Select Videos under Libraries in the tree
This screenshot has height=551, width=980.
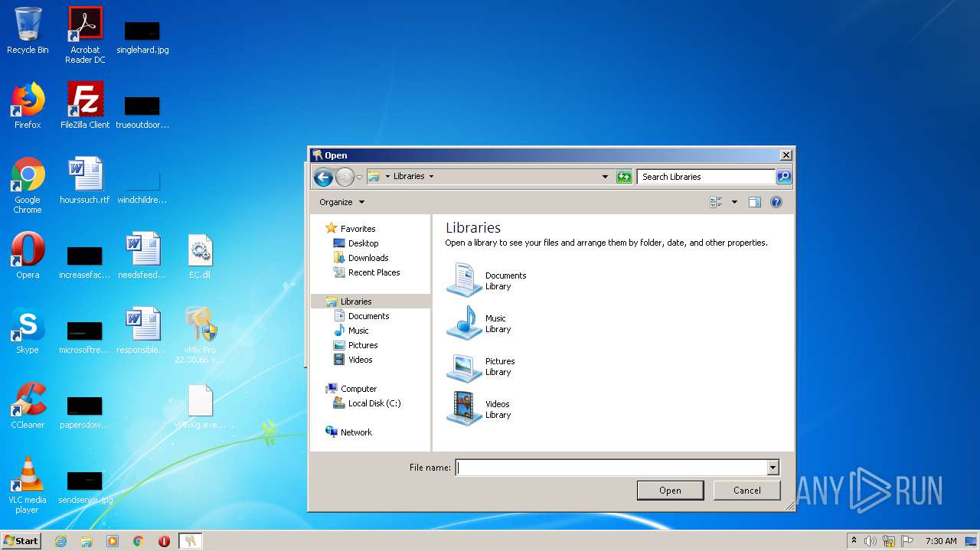pos(353,360)
